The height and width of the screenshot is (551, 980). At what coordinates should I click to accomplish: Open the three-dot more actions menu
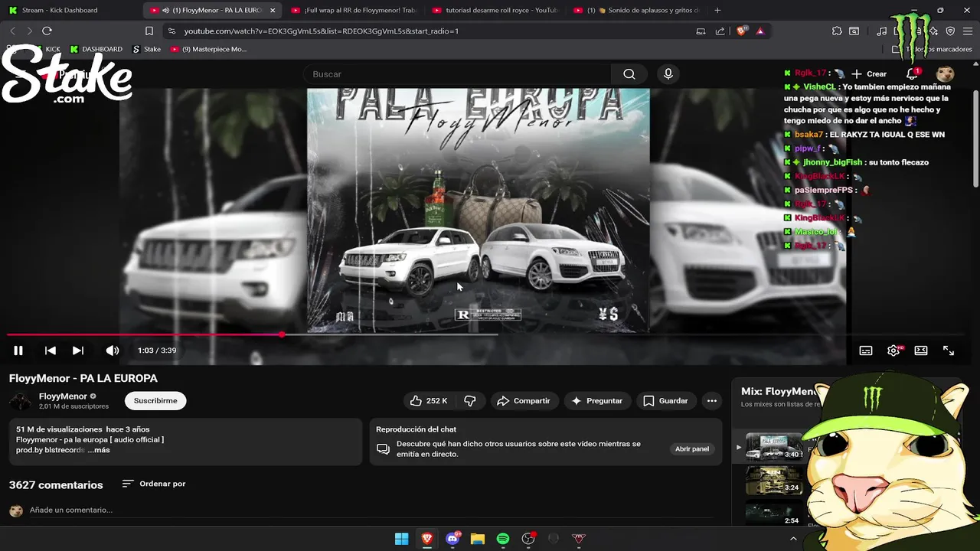tap(712, 401)
